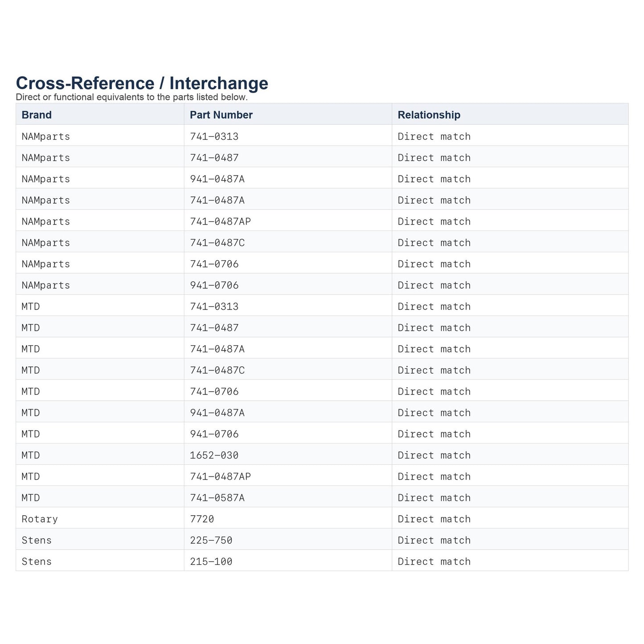The image size is (644, 644).
Task: Click the Cross-Reference / Interchange heading
Action: pos(142,83)
